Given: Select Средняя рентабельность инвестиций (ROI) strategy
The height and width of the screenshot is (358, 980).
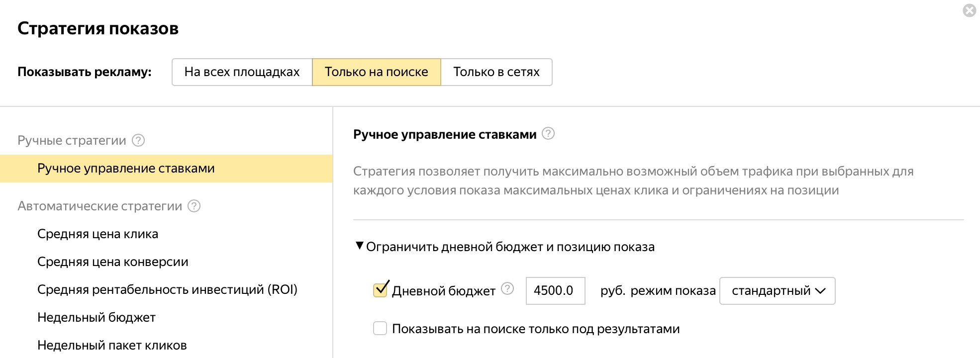Looking at the screenshot, I should click(x=167, y=290).
